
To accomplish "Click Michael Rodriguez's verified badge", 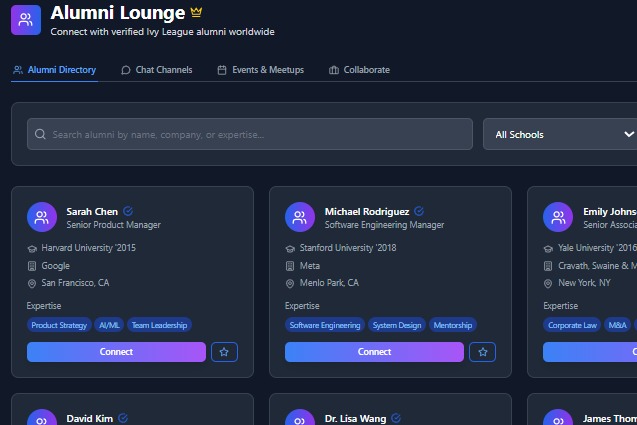I will pyautogui.click(x=419, y=211).
